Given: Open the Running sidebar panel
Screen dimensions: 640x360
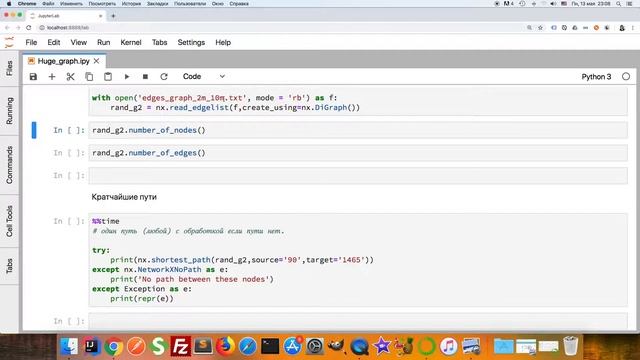Looking at the screenshot, I should [9, 111].
